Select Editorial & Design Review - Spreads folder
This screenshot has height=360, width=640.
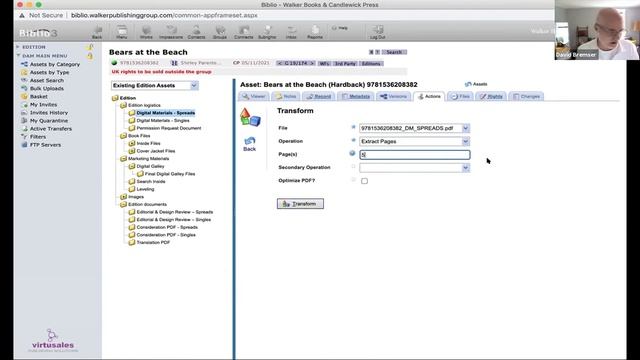tap(175, 212)
